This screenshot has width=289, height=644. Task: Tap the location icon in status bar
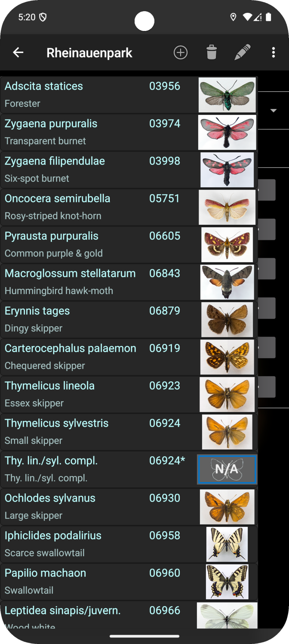pyautogui.click(x=234, y=17)
